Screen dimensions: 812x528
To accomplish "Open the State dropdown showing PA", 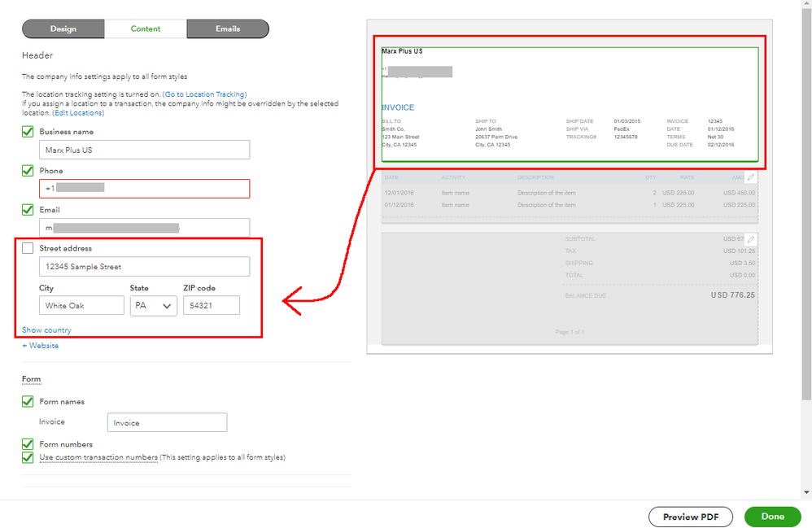I will (x=153, y=305).
